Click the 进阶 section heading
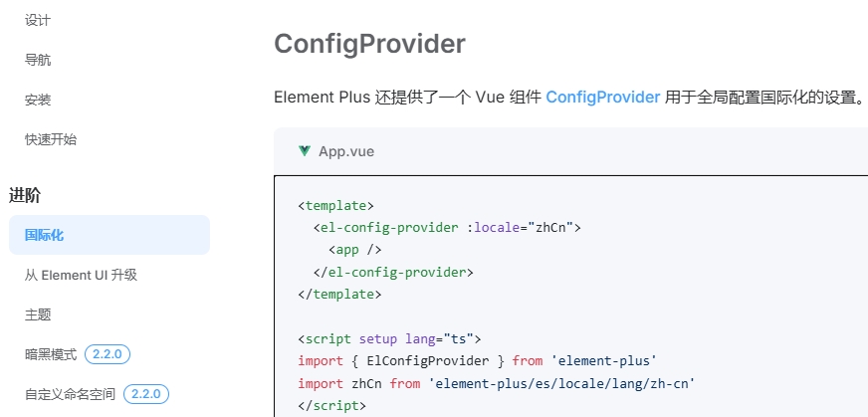Screen dimensions: 868x417 click(25, 195)
